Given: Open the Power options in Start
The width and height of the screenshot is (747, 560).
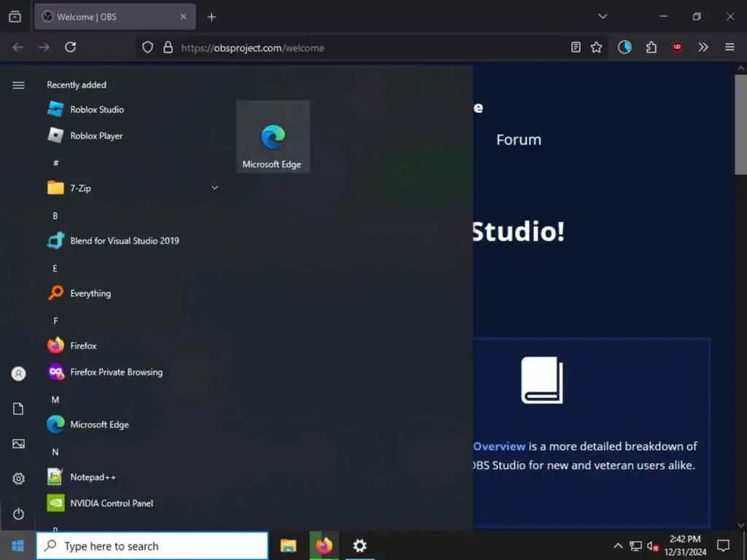Looking at the screenshot, I should point(18,514).
